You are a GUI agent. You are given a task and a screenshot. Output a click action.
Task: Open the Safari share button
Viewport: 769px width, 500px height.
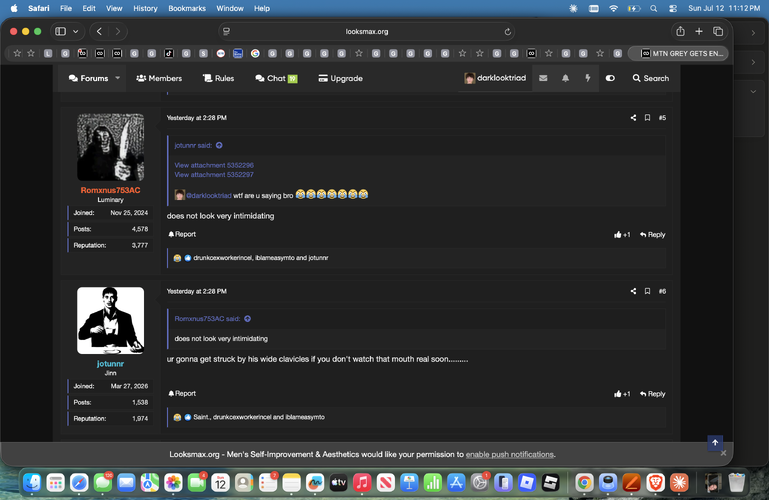(x=680, y=31)
